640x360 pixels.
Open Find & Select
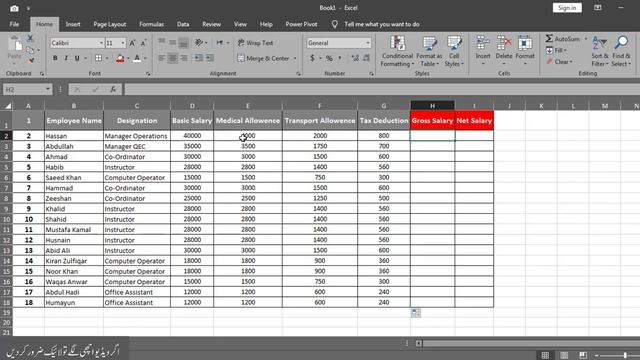[x=621, y=51]
